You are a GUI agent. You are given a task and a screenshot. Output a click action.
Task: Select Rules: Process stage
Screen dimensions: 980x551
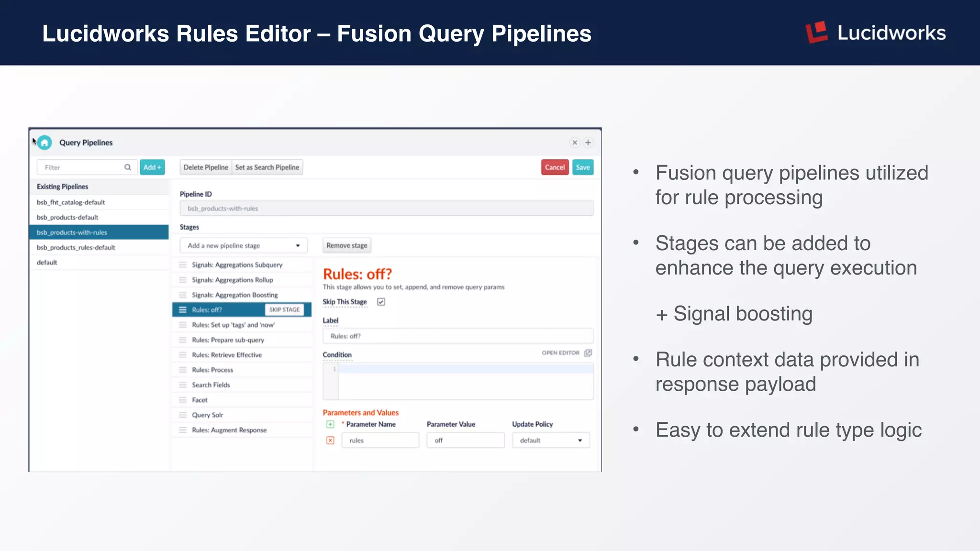pyautogui.click(x=242, y=370)
